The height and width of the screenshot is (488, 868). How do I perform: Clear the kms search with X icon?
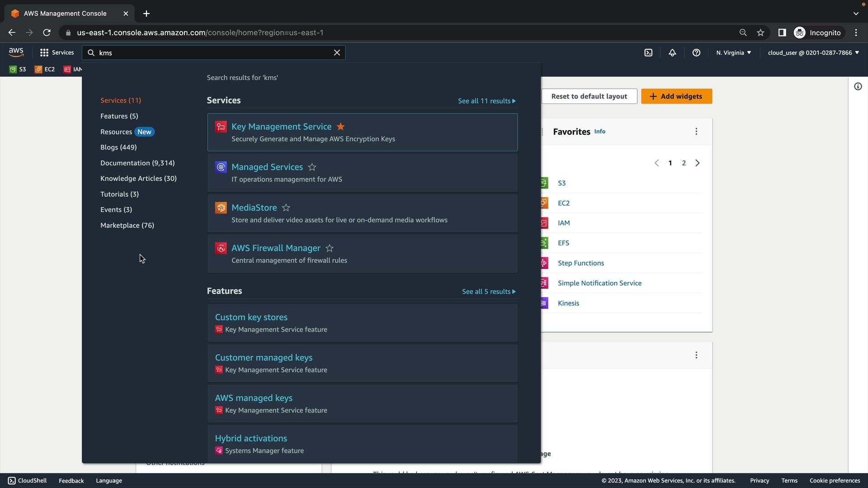tap(337, 53)
